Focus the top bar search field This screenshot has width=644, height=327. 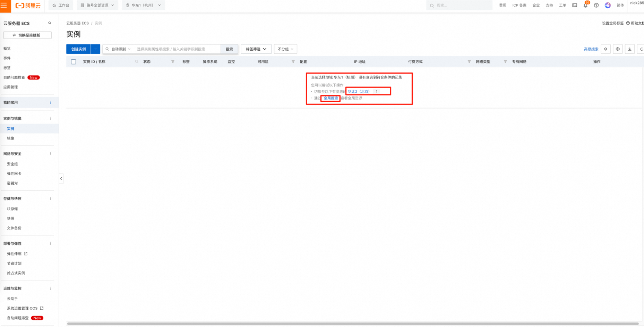[x=459, y=5]
